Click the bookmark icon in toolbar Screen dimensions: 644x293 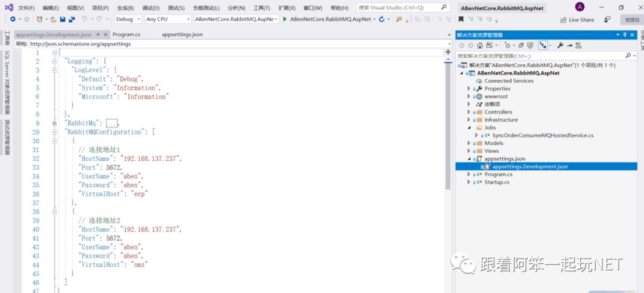(x=461, y=19)
